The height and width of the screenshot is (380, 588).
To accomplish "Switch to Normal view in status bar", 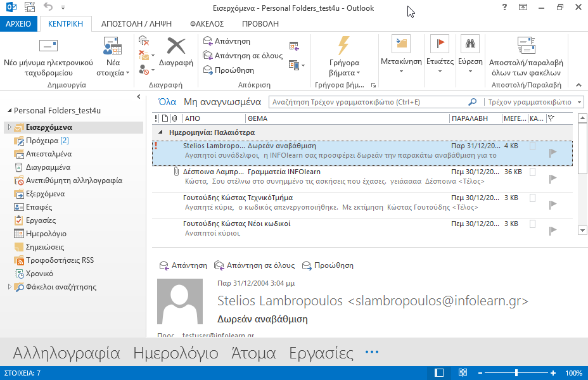I will [x=438, y=372].
